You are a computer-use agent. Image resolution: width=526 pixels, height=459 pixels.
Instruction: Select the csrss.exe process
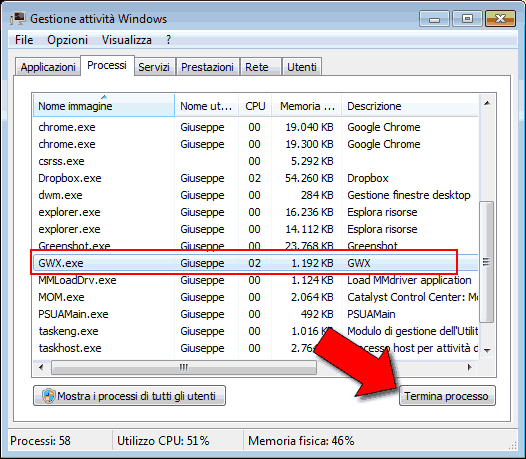(256, 161)
